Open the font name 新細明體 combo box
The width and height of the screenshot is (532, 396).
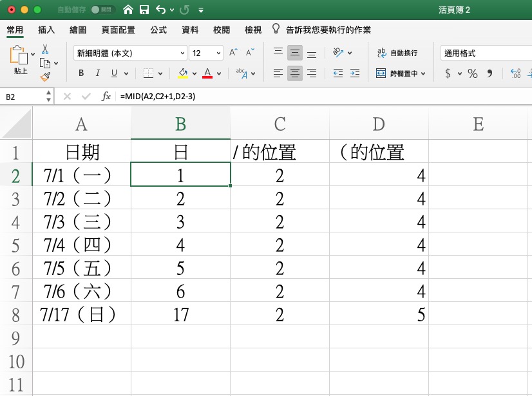(x=130, y=53)
